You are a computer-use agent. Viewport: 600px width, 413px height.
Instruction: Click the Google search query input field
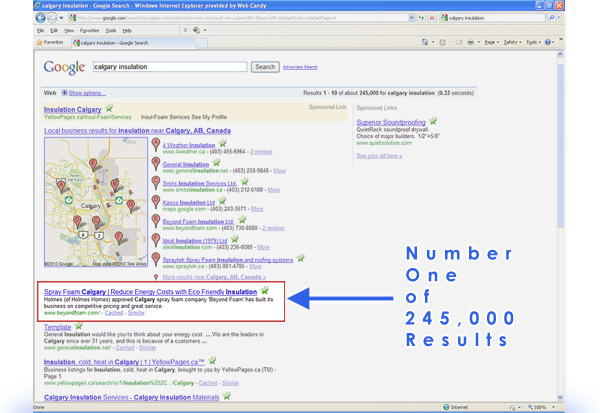(x=170, y=67)
